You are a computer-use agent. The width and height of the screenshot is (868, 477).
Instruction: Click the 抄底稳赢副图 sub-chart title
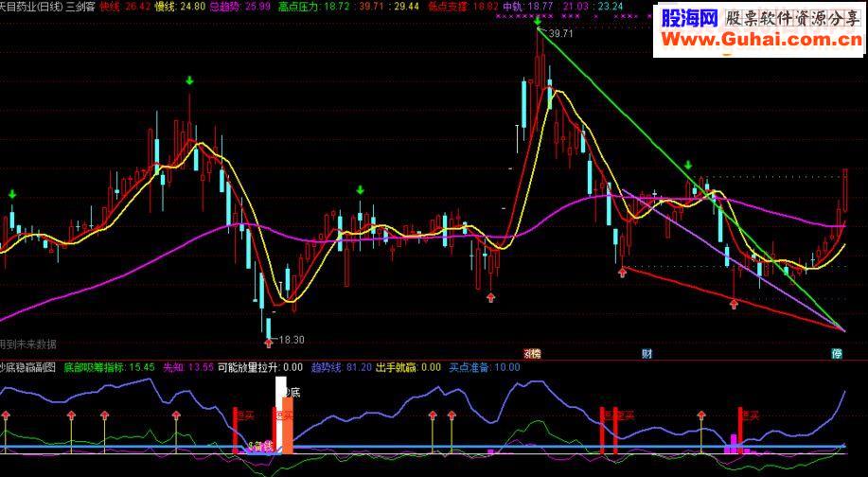click(x=28, y=367)
